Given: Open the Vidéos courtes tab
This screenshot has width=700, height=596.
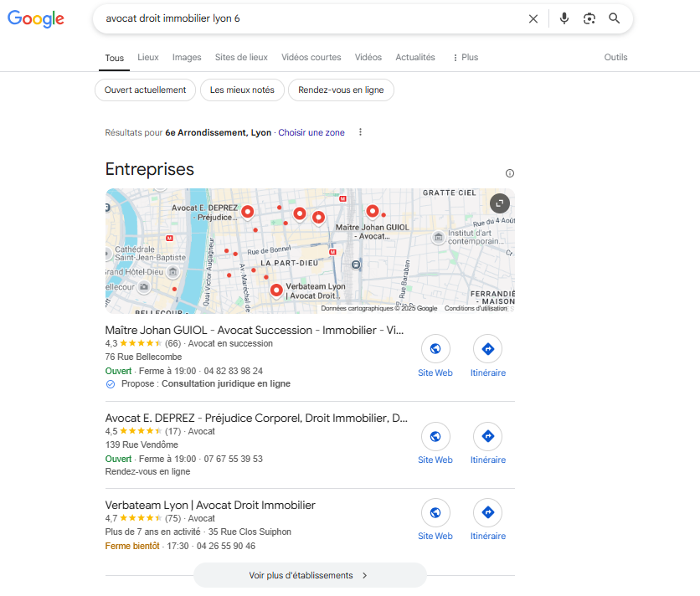Looking at the screenshot, I should coord(311,57).
